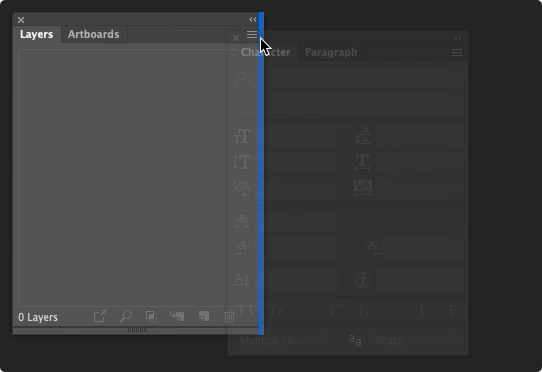Open the font style dropdown arrow
The width and height of the screenshot is (542, 372).
coord(454,103)
